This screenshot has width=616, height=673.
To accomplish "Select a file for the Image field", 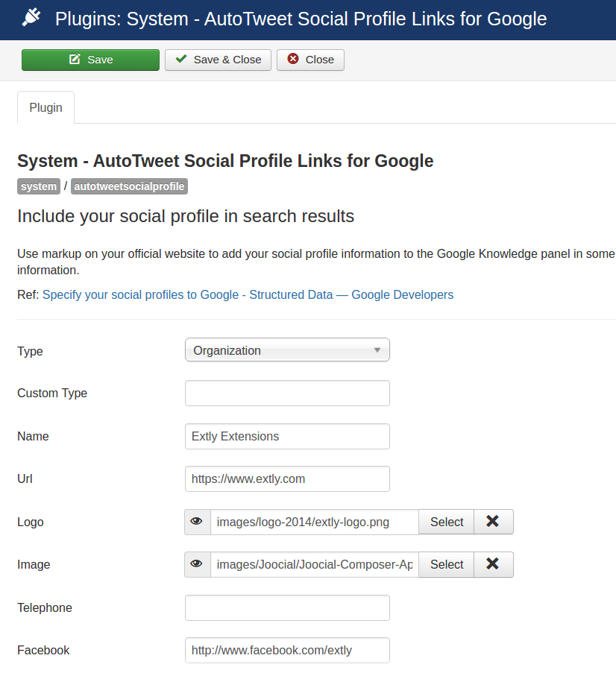I will tap(447, 564).
